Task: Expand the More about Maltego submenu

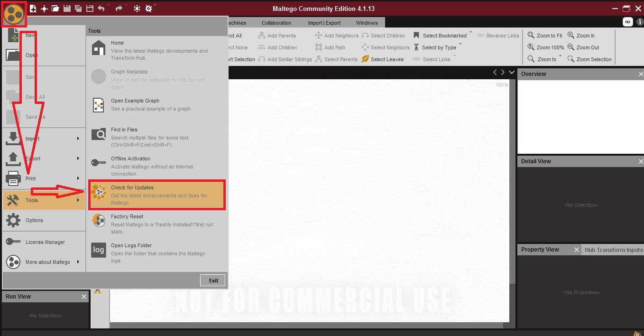Action: (44, 262)
